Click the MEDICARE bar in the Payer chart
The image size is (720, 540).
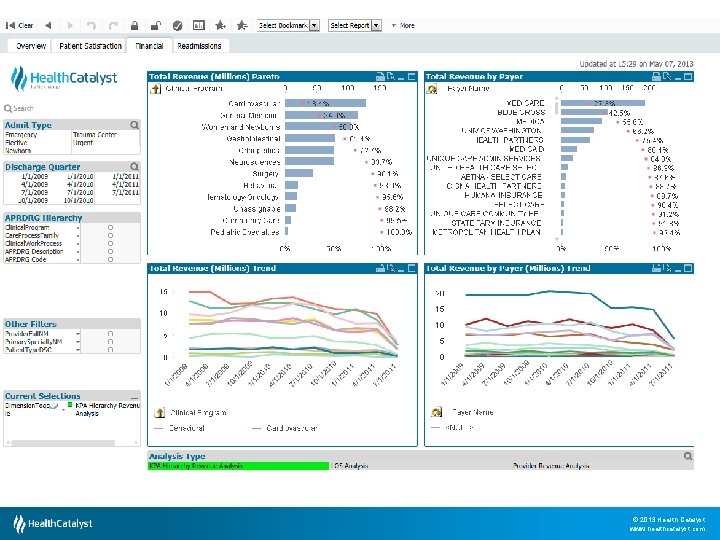(602, 103)
